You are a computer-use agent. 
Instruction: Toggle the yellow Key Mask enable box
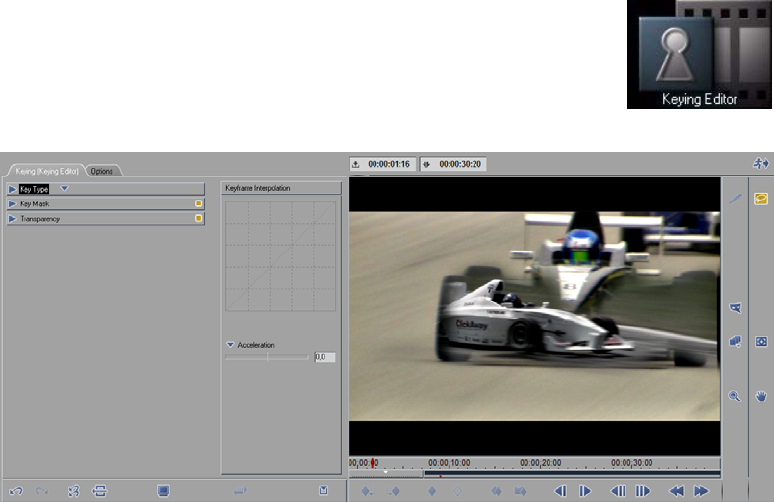pyautogui.click(x=198, y=203)
